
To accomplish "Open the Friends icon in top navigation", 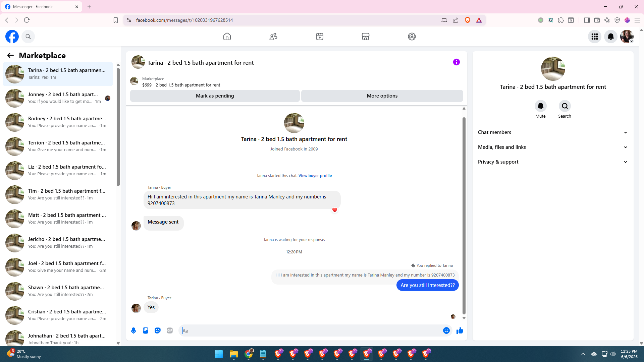I will point(273,37).
